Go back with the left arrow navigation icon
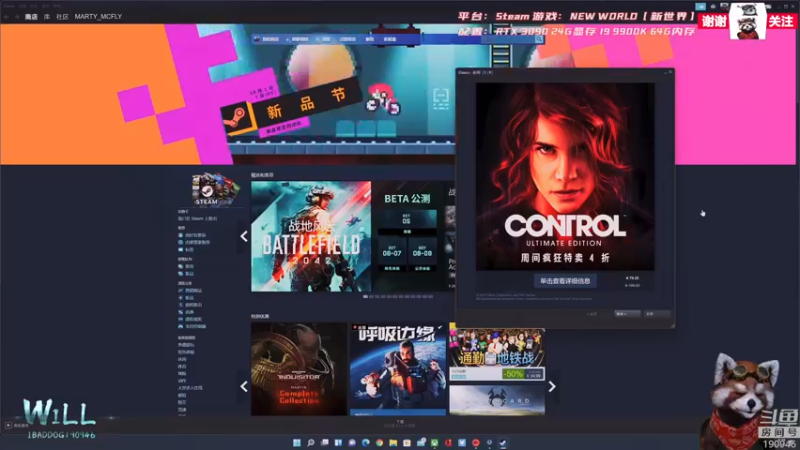800x450 pixels. click(7, 17)
